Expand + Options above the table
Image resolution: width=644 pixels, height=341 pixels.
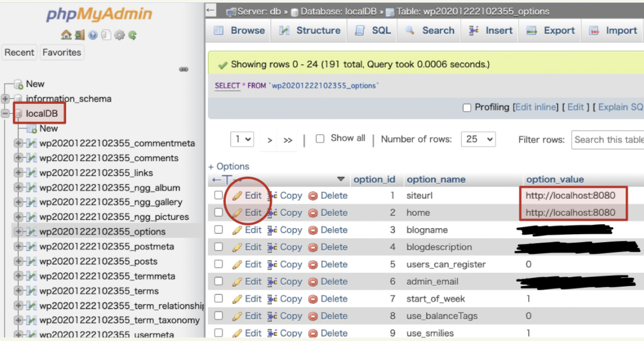(x=229, y=167)
